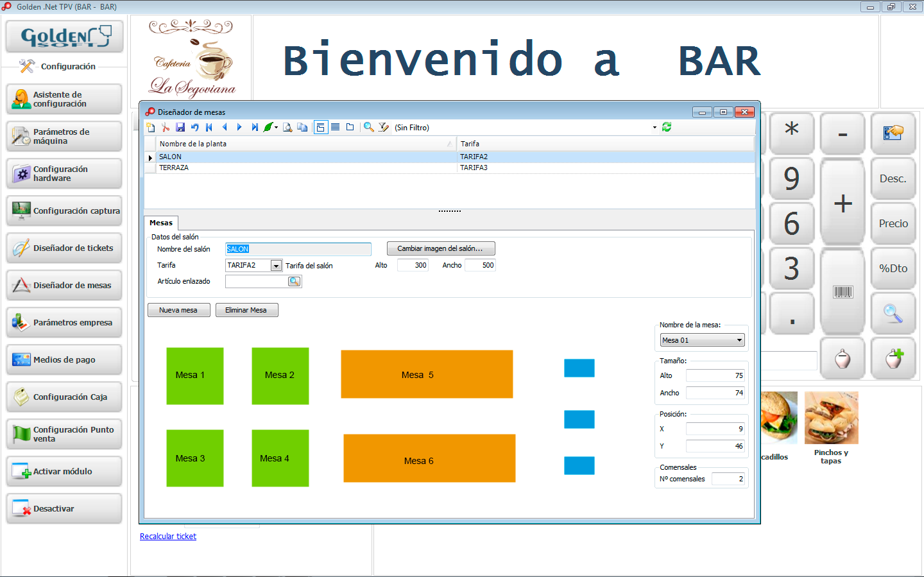Click the Nombre del salón input field
Viewport: 924px width, 577px height.
point(298,249)
